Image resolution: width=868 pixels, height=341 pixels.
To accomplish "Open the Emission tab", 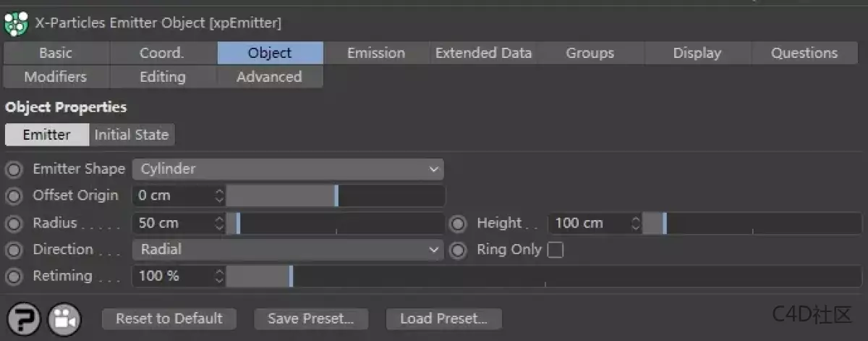I will pos(376,53).
